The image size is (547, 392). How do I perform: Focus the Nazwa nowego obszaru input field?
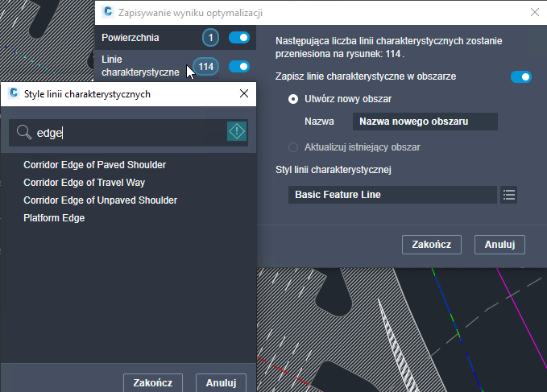coord(425,122)
